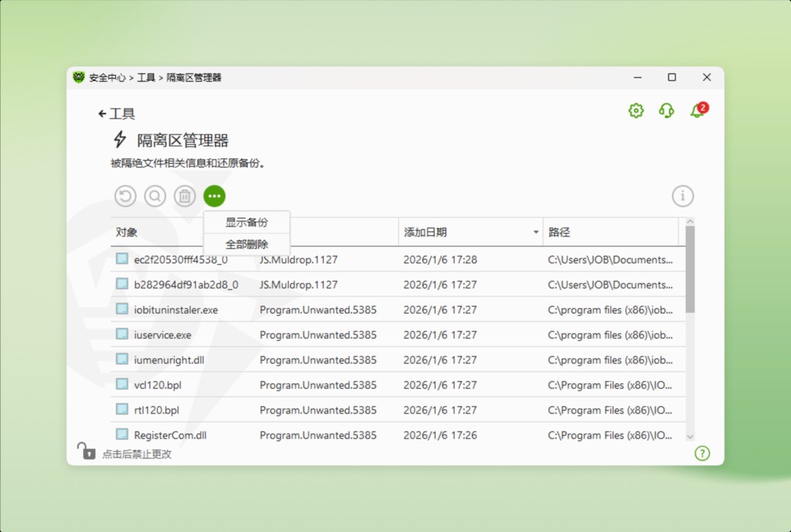This screenshot has width=791, height=532.
Task: Click the info icon above the file list
Action: (x=682, y=195)
